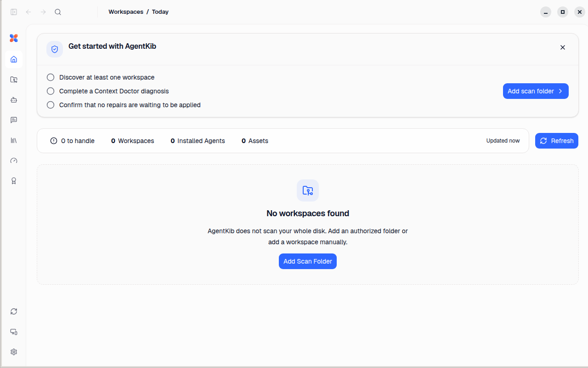
Task: Click the AgentKib colorful logo in the sidebar
Action: click(x=14, y=38)
